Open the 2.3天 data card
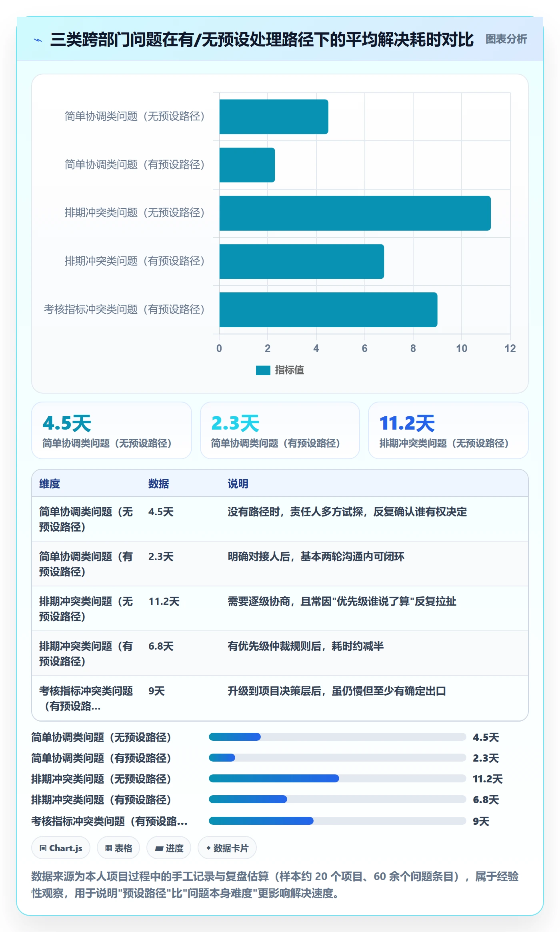 (280, 430)
